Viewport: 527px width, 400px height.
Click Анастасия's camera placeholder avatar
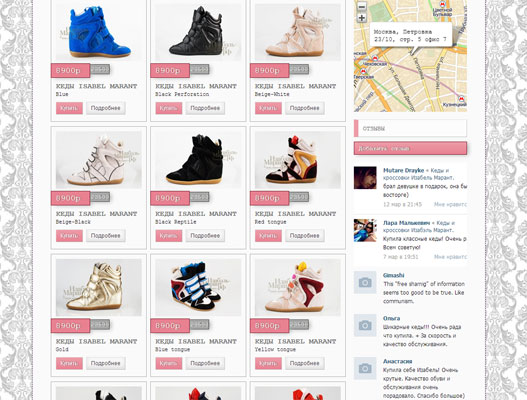(365, 368)
